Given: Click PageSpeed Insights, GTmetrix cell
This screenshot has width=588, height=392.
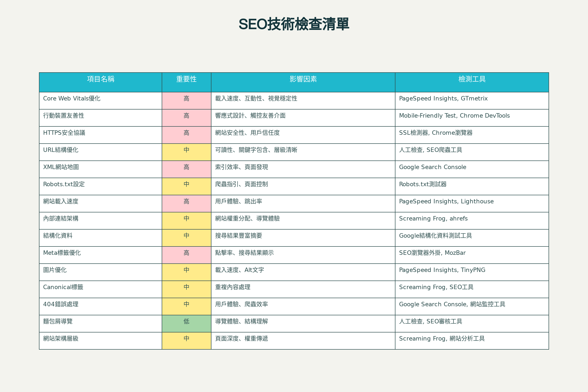Looking at the screenshot, I should tap(472, 100).
